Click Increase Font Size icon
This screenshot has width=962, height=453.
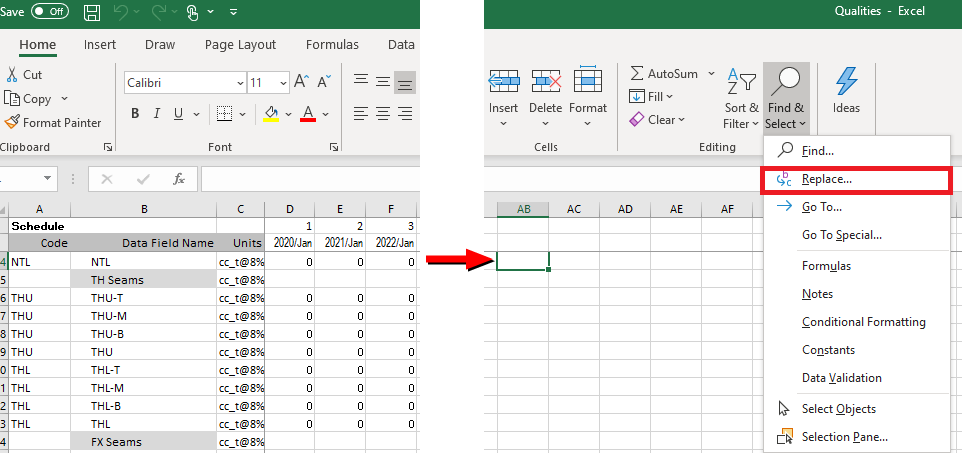[301, 82]
